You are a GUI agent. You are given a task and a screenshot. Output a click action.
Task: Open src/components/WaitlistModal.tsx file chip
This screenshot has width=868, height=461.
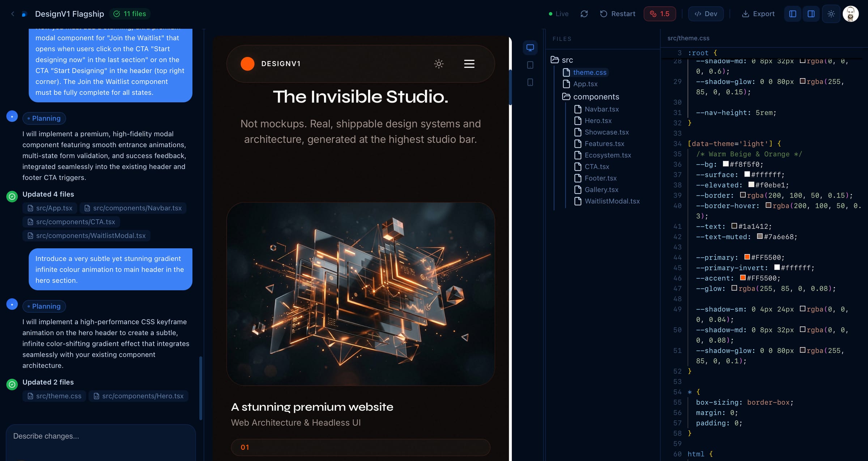click(x=86, y=236)
